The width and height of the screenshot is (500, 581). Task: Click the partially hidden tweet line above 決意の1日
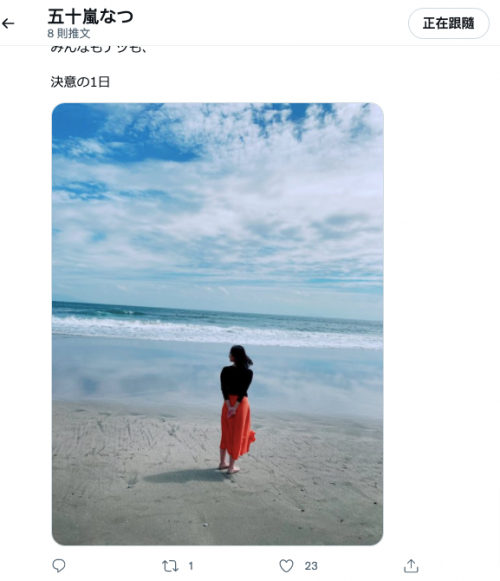(99, 49)
